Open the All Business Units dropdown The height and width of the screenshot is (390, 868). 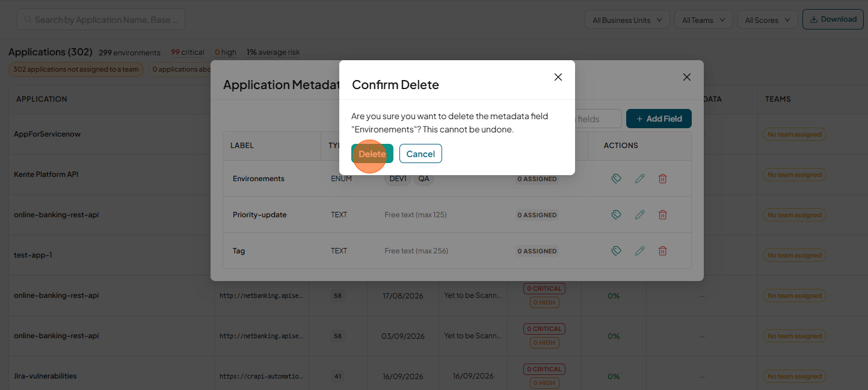627,20
